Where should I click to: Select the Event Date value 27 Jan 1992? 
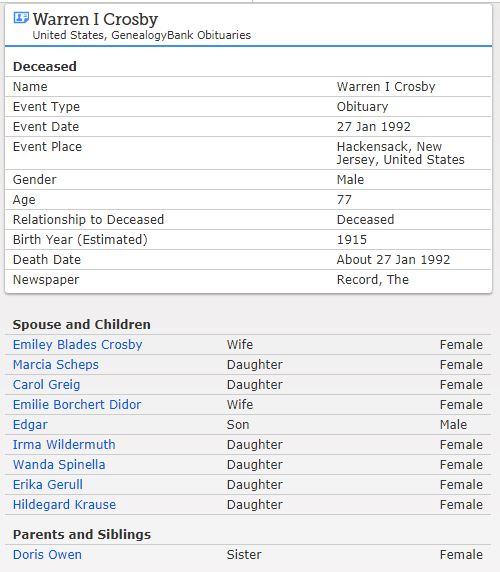373,127
